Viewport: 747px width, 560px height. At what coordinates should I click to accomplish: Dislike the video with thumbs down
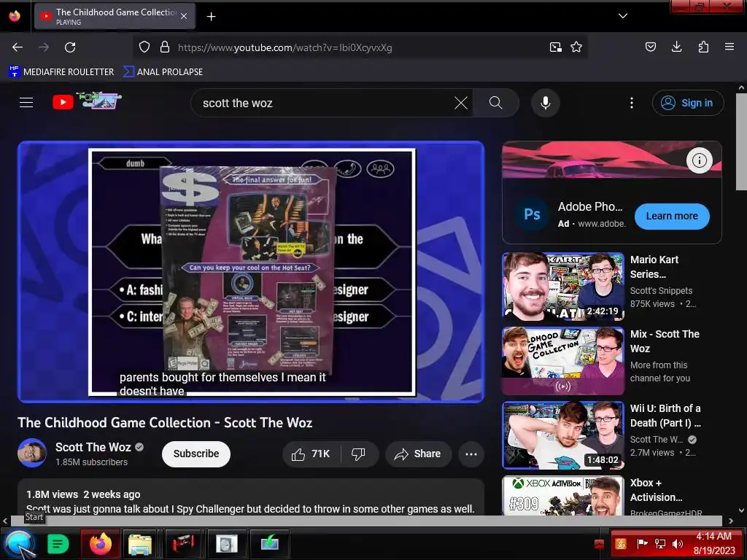coord(358,454)
